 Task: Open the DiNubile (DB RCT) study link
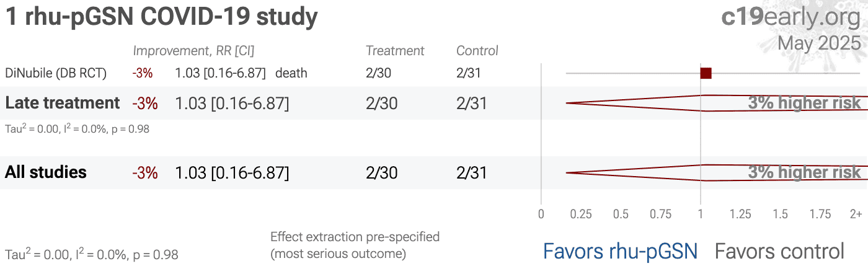[56, 73]
